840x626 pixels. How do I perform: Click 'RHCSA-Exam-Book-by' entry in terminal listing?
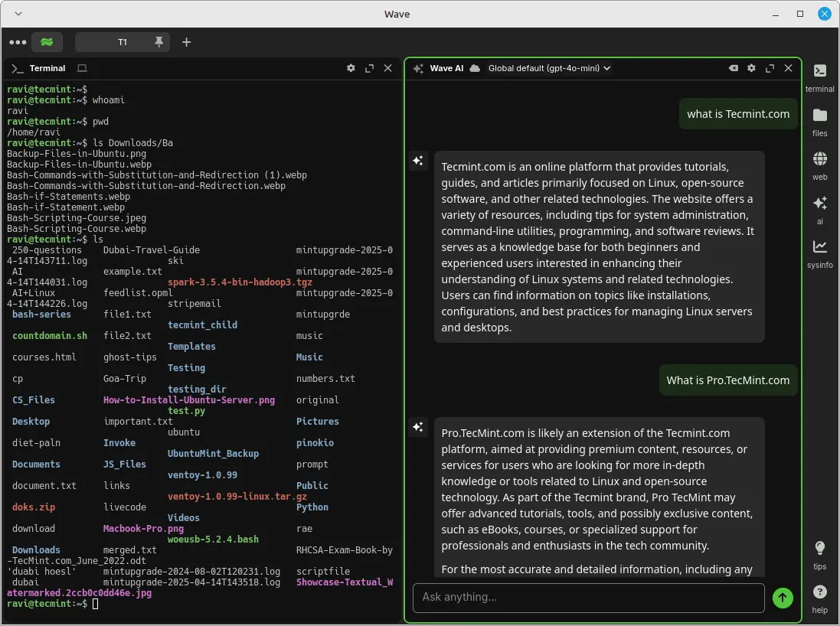point(344,550)
